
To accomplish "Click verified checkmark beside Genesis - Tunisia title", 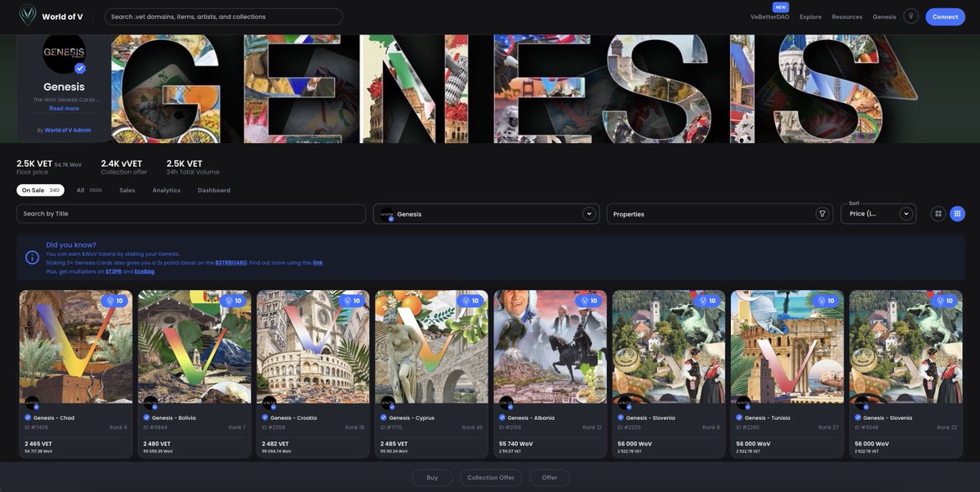I will pyautogui.click(x=739, y=418).
